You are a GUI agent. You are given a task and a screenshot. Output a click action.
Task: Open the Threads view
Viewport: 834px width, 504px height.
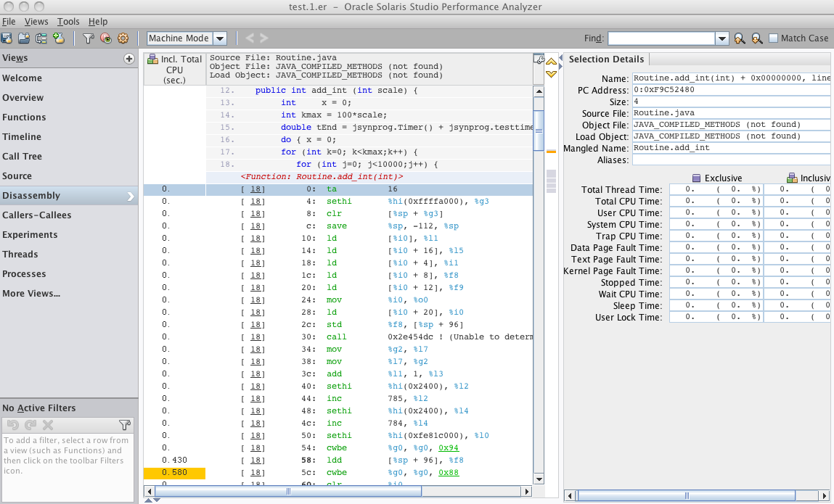pyautogui.click(x=69, y=255)
